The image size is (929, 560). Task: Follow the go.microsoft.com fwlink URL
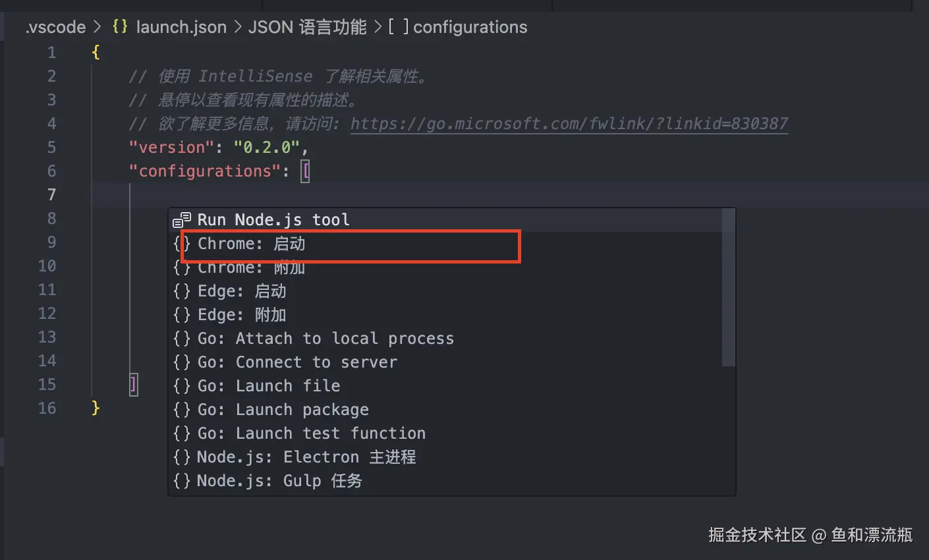click(569, 123)
